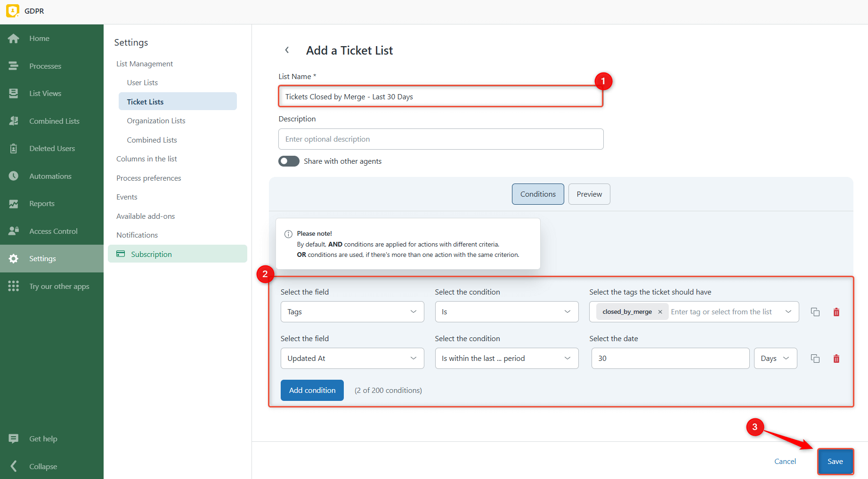Open Automations from the sidebar
The image size is (868, 479).
pyautogui.click(x=50, y=176)
